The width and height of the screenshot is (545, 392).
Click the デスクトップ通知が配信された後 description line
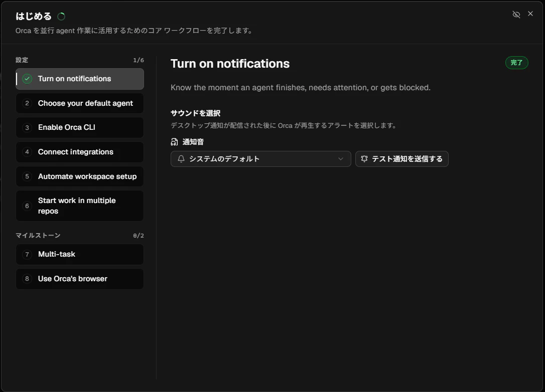pyautogui.click(x=284, y=125)
